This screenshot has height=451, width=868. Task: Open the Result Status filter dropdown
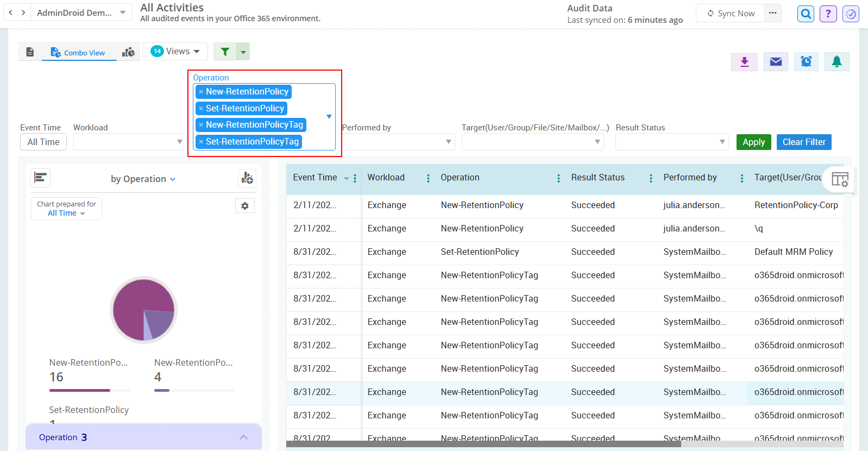[x=671, y=142]
